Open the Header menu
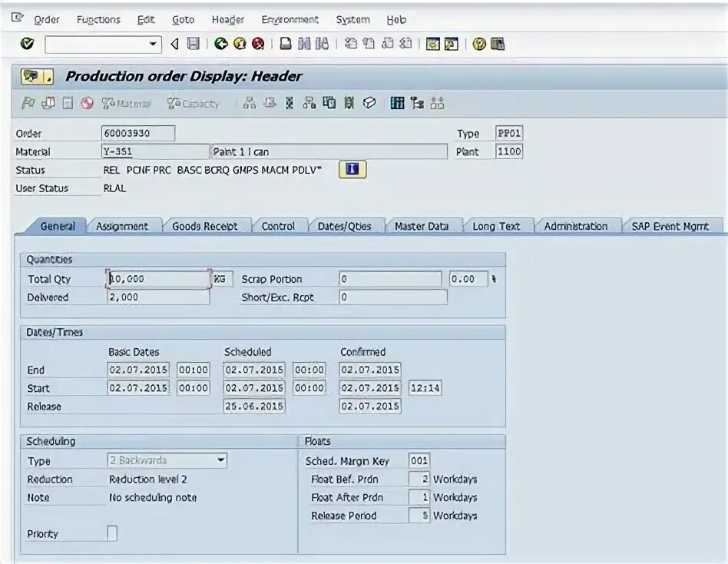 click(x=227, y=19)
